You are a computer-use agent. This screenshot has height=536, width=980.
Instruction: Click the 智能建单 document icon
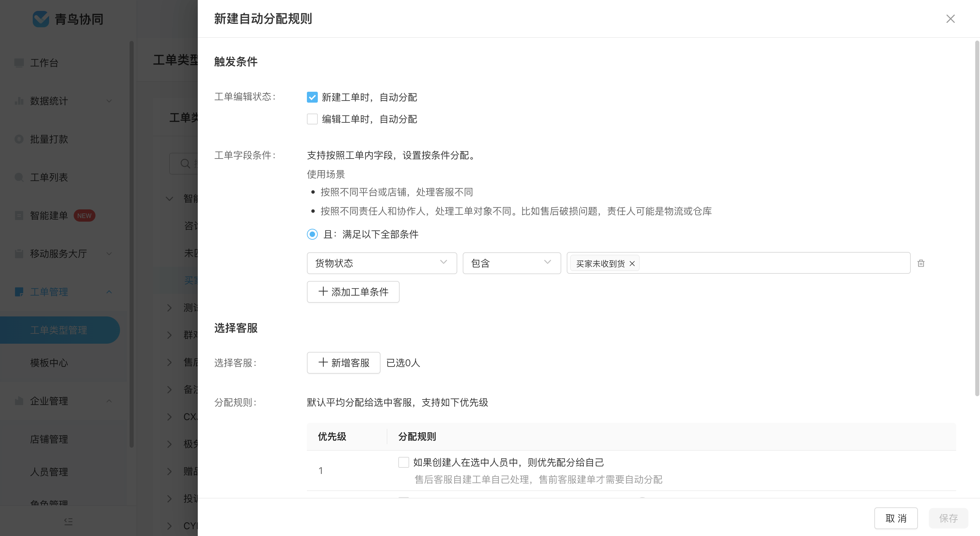(x=19, y=215)
